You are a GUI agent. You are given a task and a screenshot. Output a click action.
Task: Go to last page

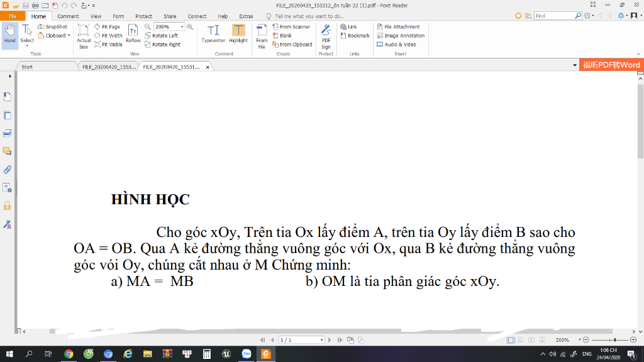(x=340, y=340)
